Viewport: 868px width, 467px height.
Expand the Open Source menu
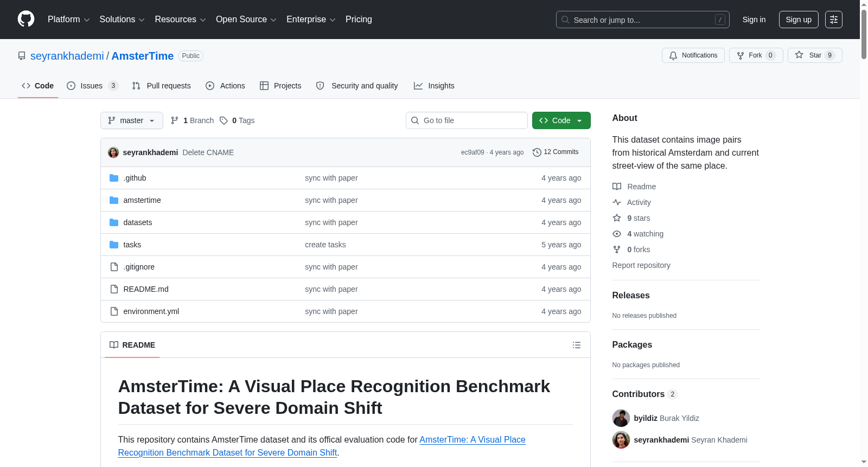246,20
